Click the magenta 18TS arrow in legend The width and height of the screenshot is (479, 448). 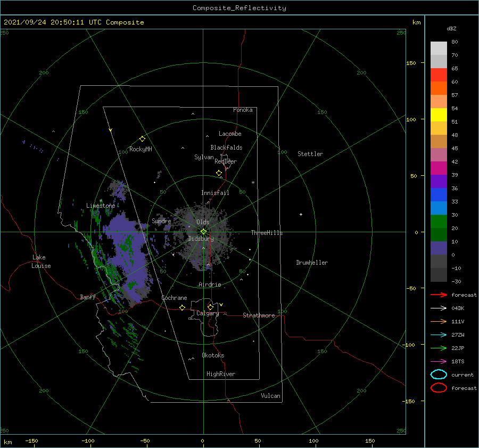439,362
